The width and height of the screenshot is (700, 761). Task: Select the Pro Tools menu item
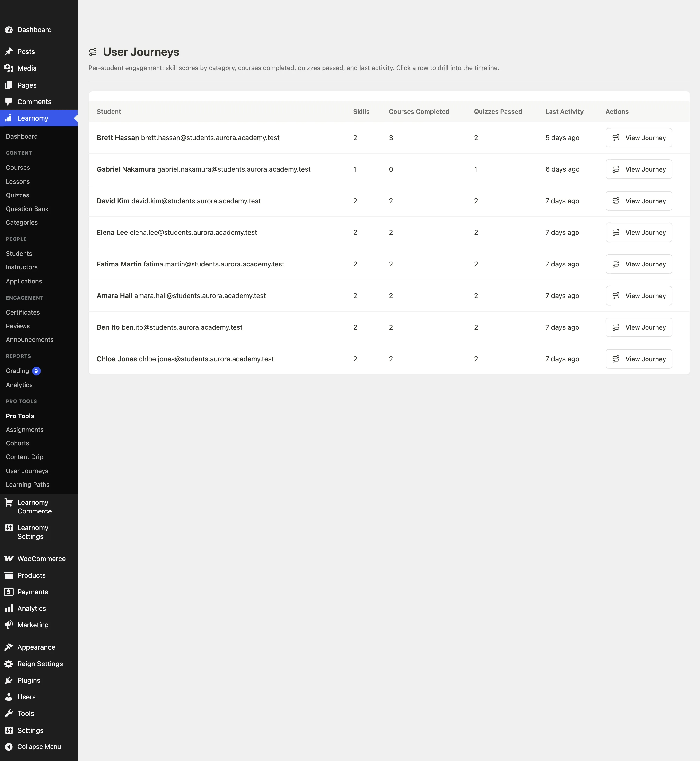[x=20, y=416]
